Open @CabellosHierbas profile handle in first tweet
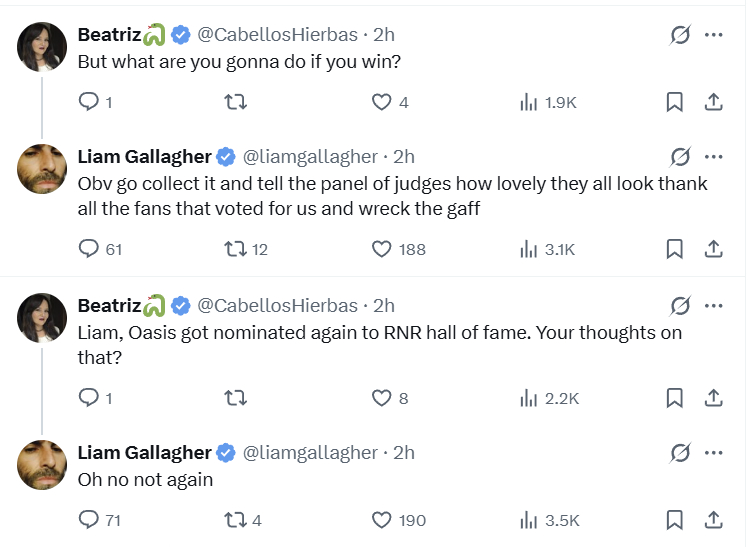This screenshot has width=748, height=547. 277,35
